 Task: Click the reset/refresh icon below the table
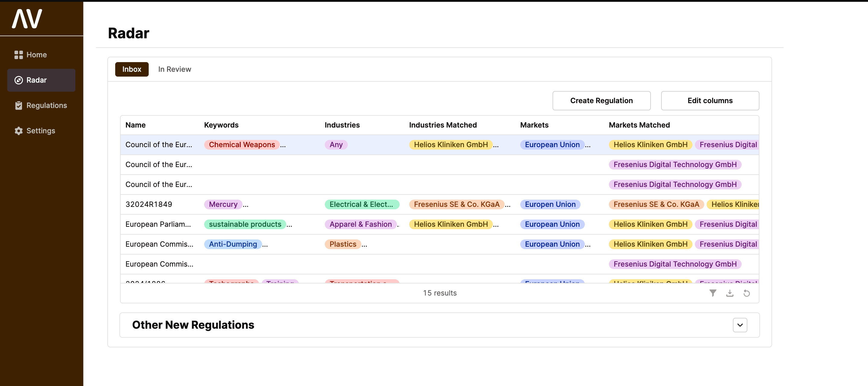point(747,293)
